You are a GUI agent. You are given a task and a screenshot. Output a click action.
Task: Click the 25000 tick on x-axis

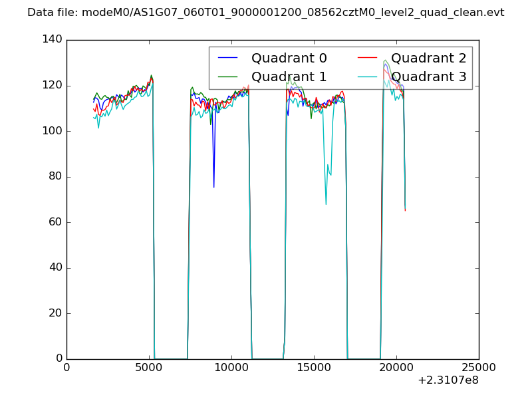[x=479, y=368]
